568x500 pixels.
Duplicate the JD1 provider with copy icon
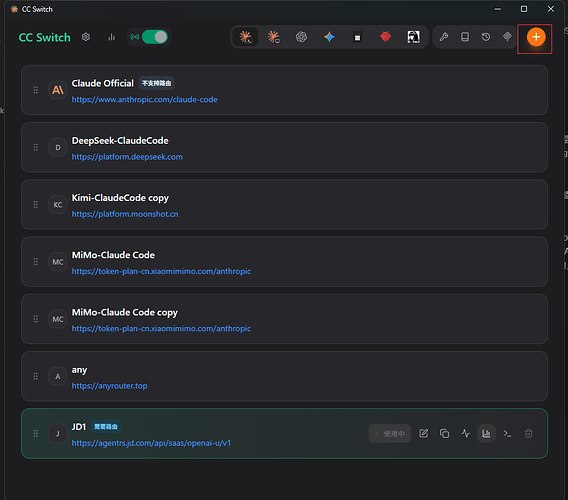point(444,433)
